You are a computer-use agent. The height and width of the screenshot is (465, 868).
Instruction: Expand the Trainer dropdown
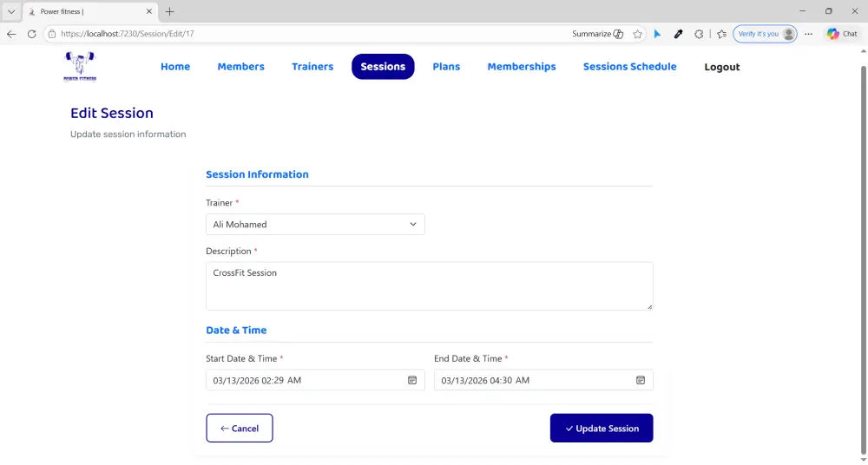coord(315,224)
